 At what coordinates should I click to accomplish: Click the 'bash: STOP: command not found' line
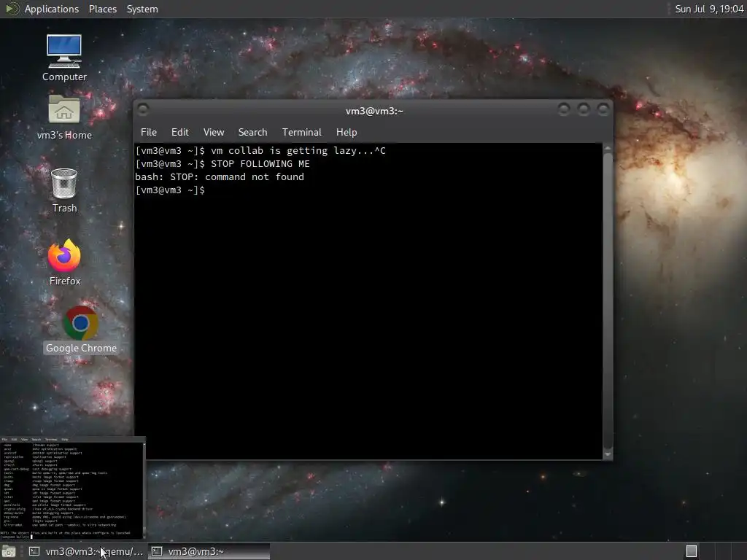[x=220, y=176]
